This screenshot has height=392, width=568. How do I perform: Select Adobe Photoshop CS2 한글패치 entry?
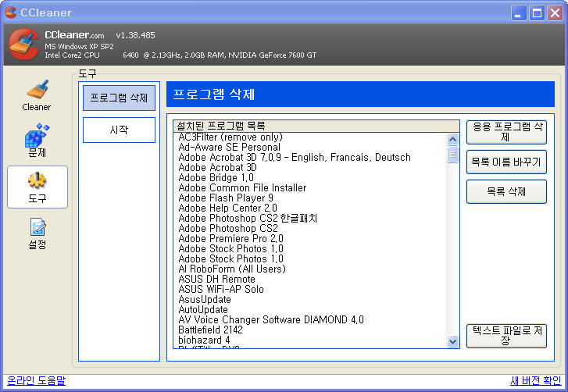[248, 219]
